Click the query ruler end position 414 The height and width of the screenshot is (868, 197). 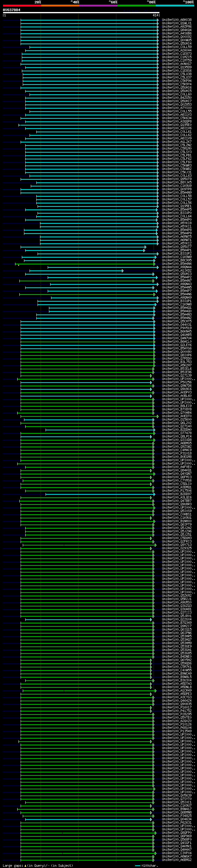click(x=155, y=15)
